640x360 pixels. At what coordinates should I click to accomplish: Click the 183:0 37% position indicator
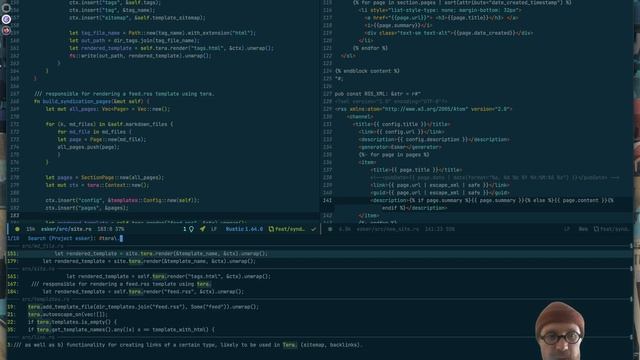point(111,229)
